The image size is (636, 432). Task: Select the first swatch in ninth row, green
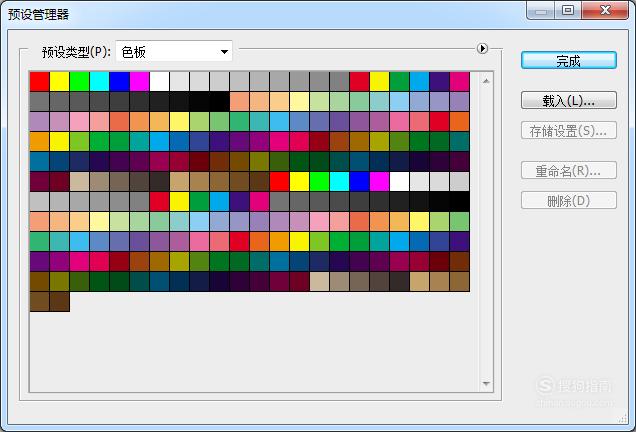tap(40, 241)
